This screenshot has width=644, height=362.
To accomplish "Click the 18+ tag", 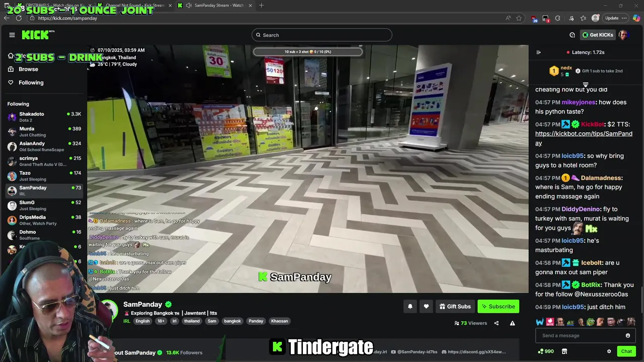I will [161, 321].
